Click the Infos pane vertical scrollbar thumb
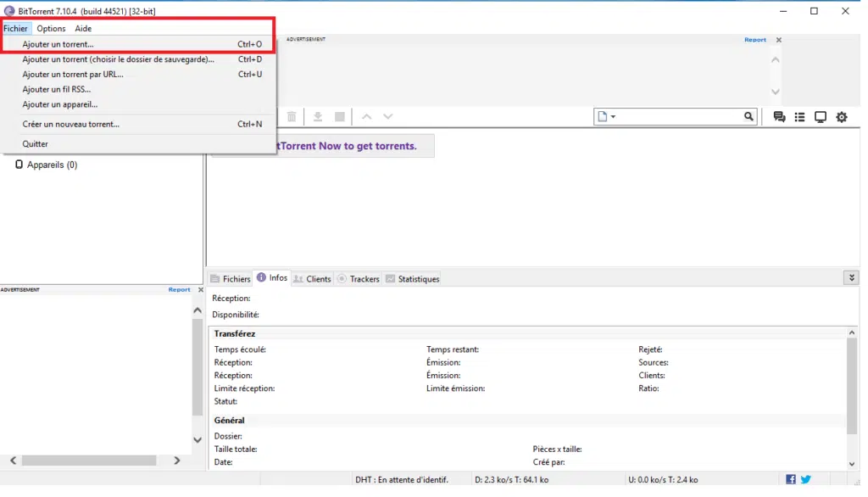The width and height of the screenshot is (868, 497). 852,386
